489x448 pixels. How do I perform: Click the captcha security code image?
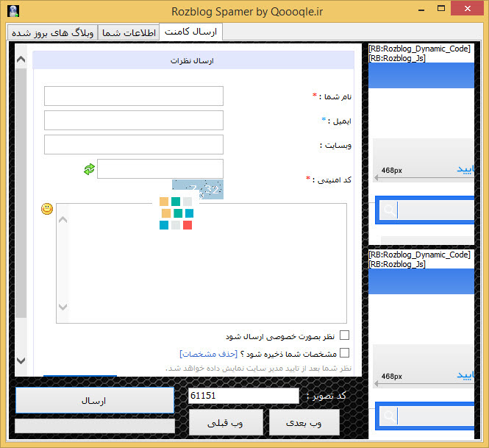coord(198,189)
